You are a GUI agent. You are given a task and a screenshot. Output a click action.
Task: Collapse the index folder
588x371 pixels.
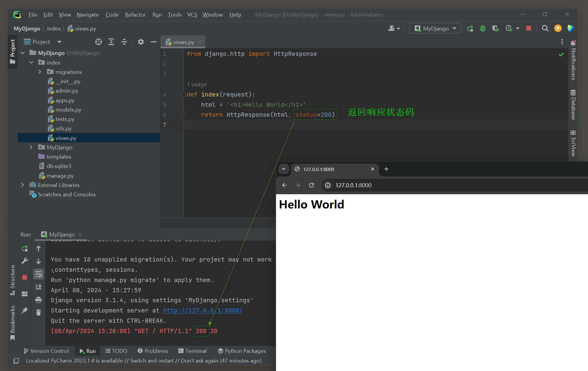coord(31,62)
